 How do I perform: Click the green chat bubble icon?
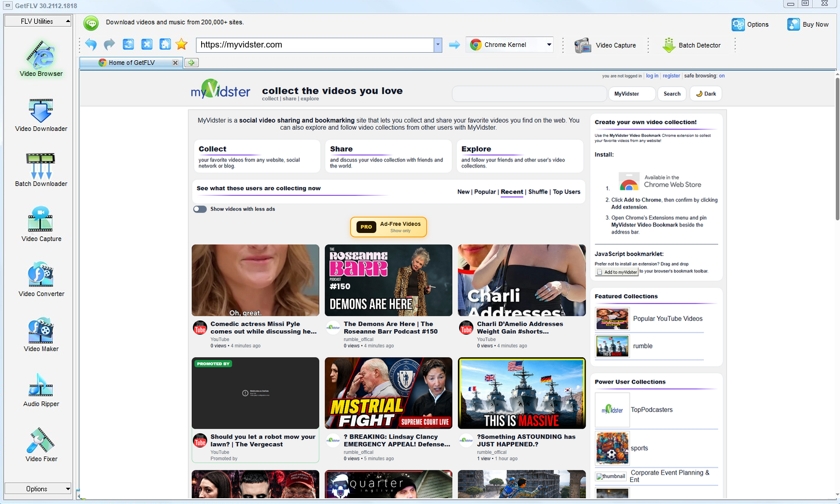pyautogui.click(x=91, y=23)
